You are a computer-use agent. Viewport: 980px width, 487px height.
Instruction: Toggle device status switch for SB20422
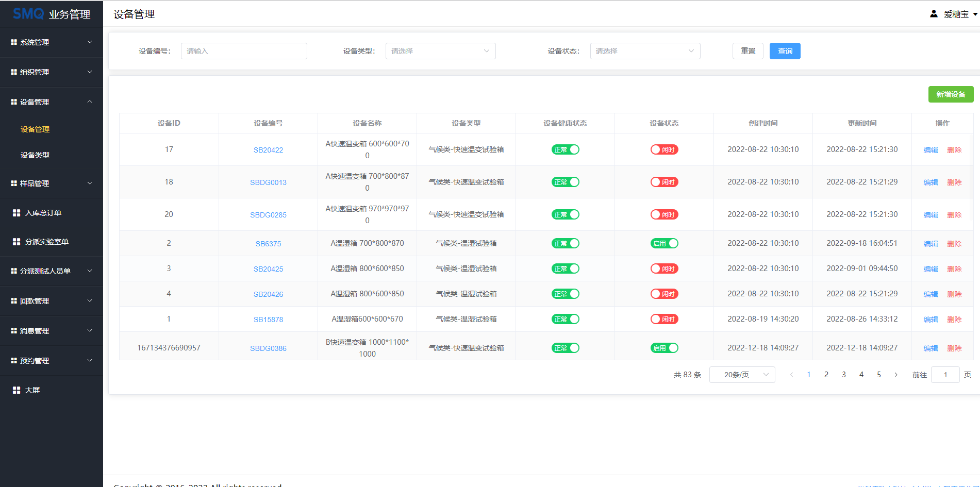click(665, 149)
